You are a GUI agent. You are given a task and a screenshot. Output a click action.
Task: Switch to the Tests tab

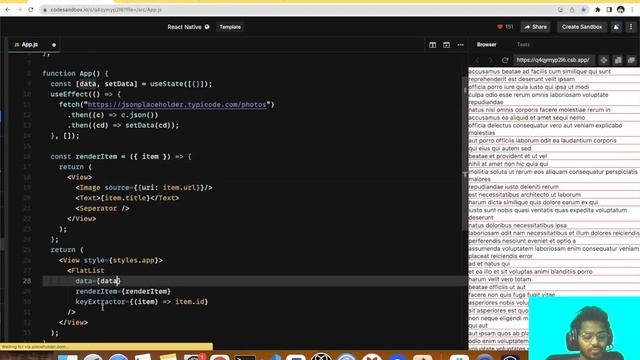click(523, 44)
